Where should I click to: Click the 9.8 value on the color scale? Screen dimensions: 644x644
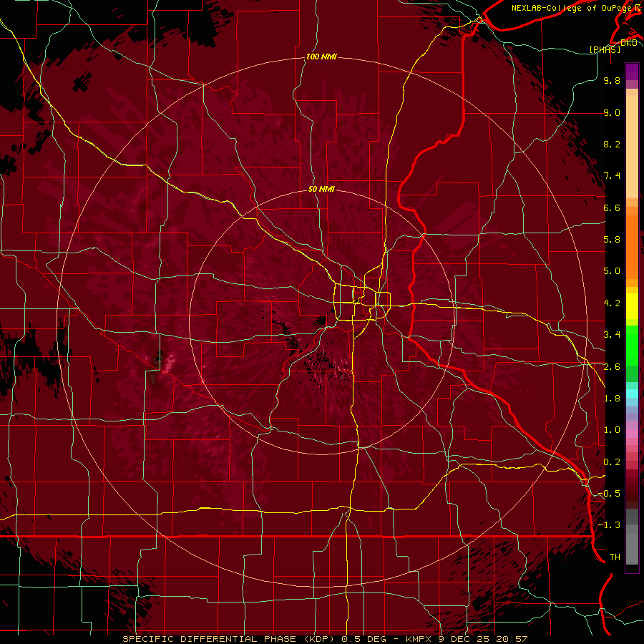pos(612,80)
